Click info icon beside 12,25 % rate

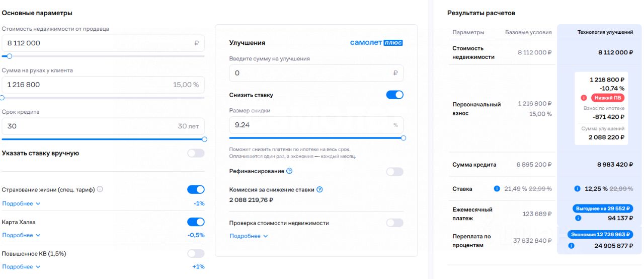[x=577, y=189]
